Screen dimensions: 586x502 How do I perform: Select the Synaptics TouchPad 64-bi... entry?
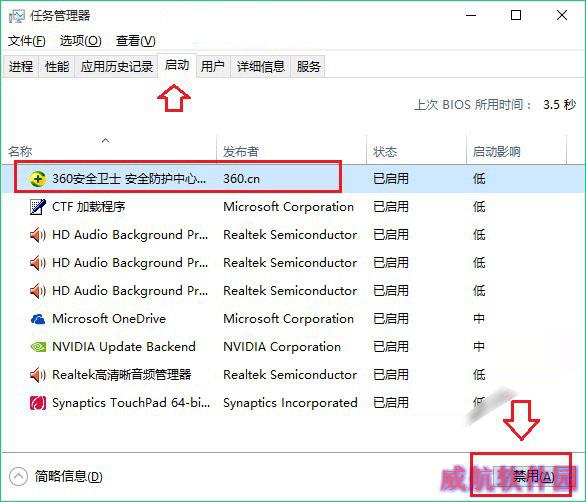click(x=293, y=403)
